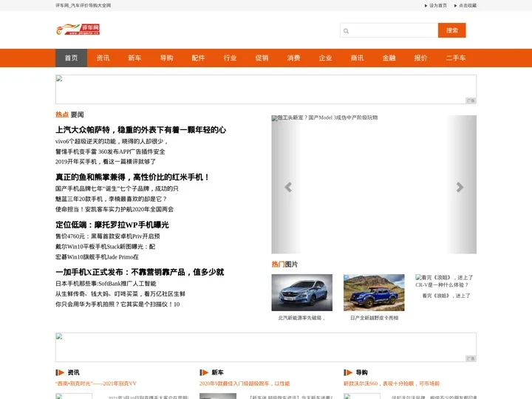Show next slide with right arrow
The height and width of the screenshot is (399, 532).
pos(460,187)
